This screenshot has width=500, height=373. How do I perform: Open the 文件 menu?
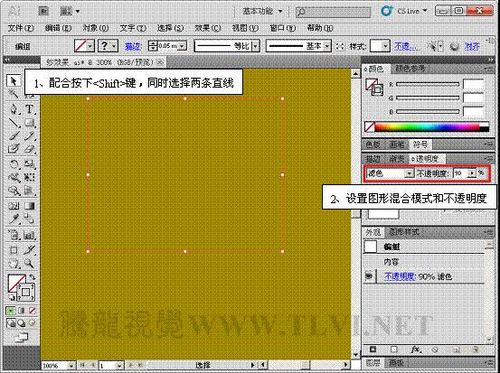[x=20, y=28]
